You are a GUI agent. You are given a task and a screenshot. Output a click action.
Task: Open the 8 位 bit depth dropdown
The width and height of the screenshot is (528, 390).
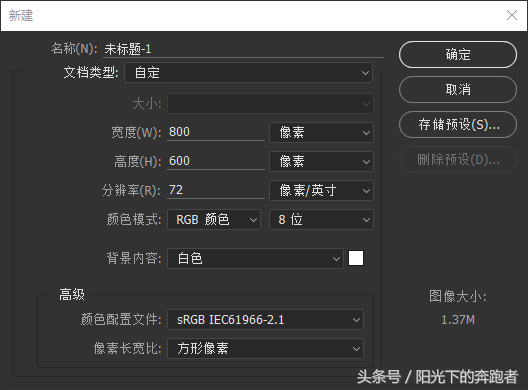321,220
